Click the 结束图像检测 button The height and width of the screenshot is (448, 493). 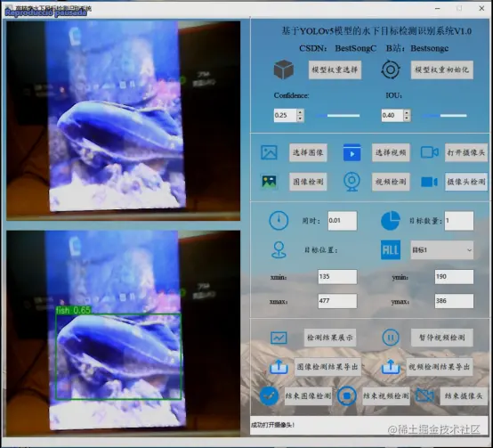[308, 395]
